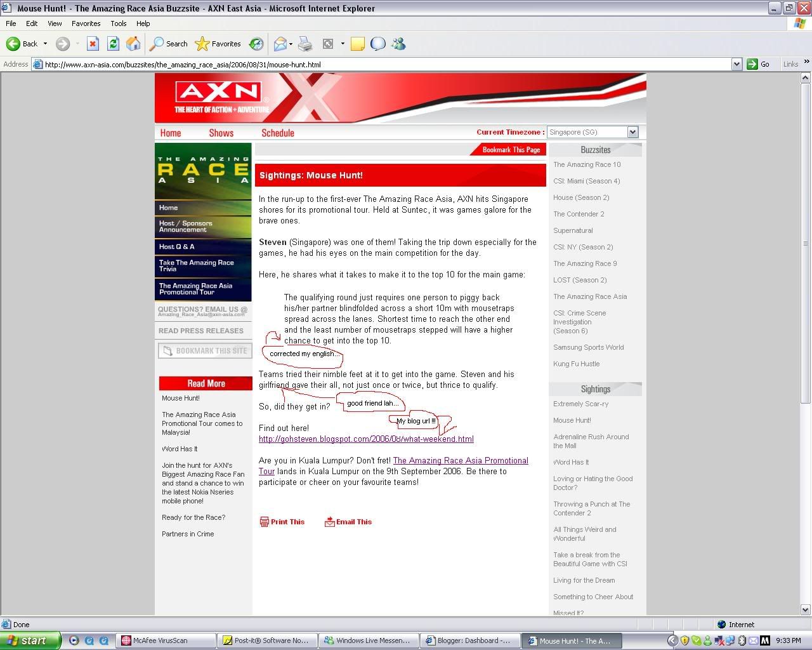The width and height of the screenshot is (812, 650).
Task: Open the History pane icon
Action: pyautogui.click(x=256, y=44)
